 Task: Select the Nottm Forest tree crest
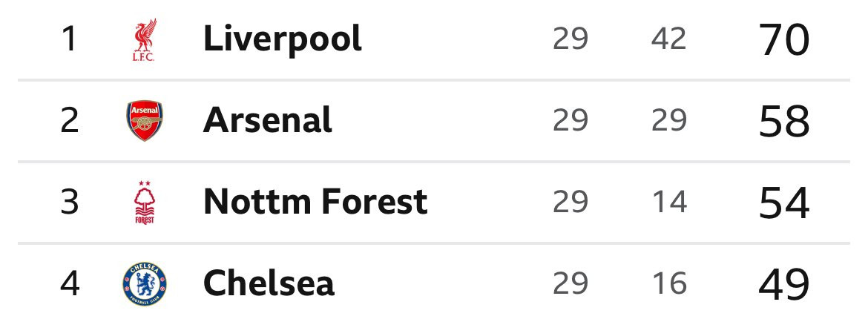coord(143,202)
